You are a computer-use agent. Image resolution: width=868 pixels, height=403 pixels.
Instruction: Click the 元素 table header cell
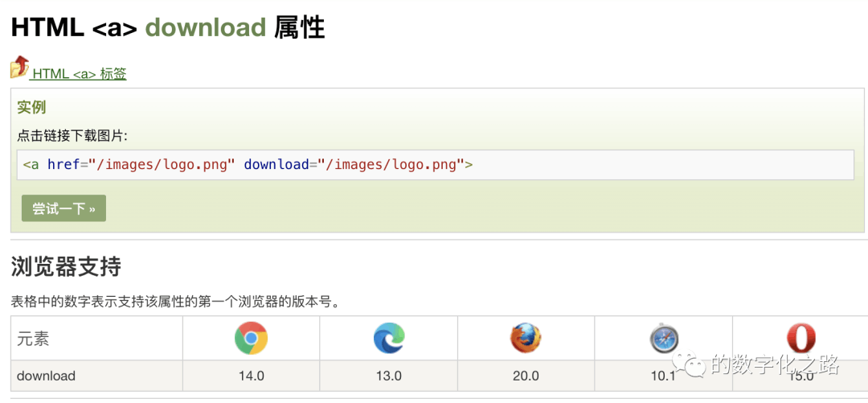96,338
